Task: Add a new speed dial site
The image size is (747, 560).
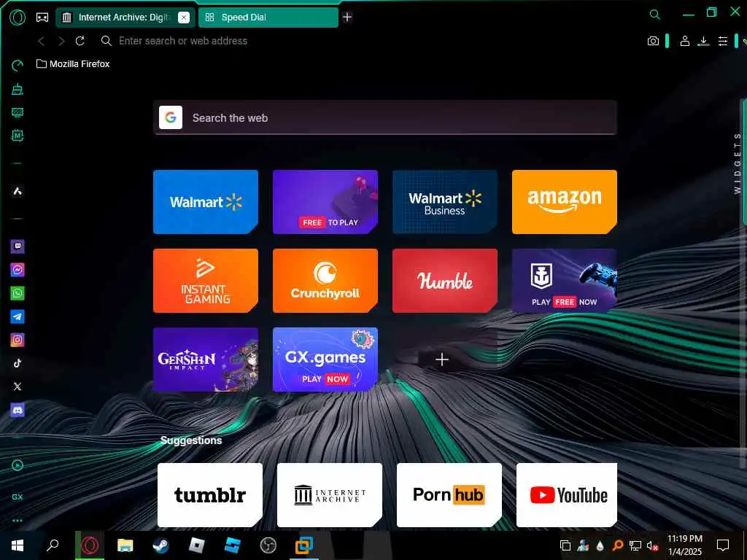Action: click(442, 359)
